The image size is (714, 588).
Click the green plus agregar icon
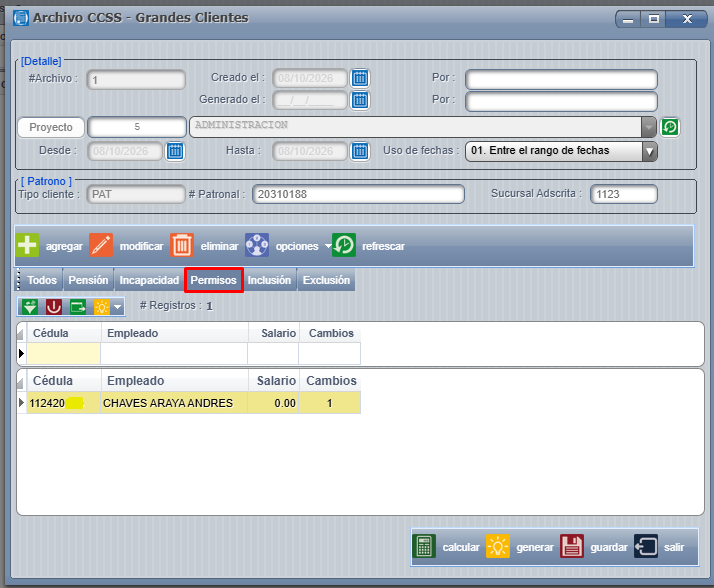coord(27,245)
